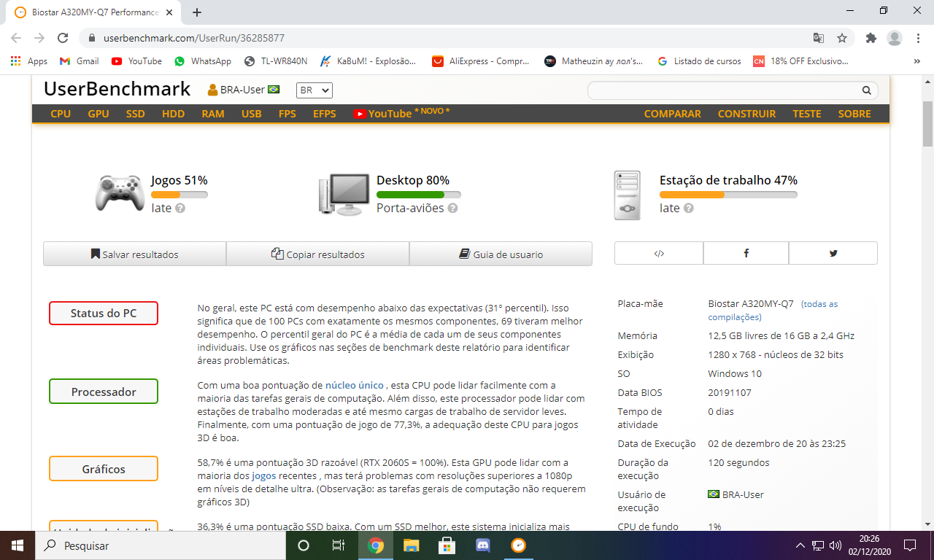Click the BRA-User profile icon

[x=213, y=90]
